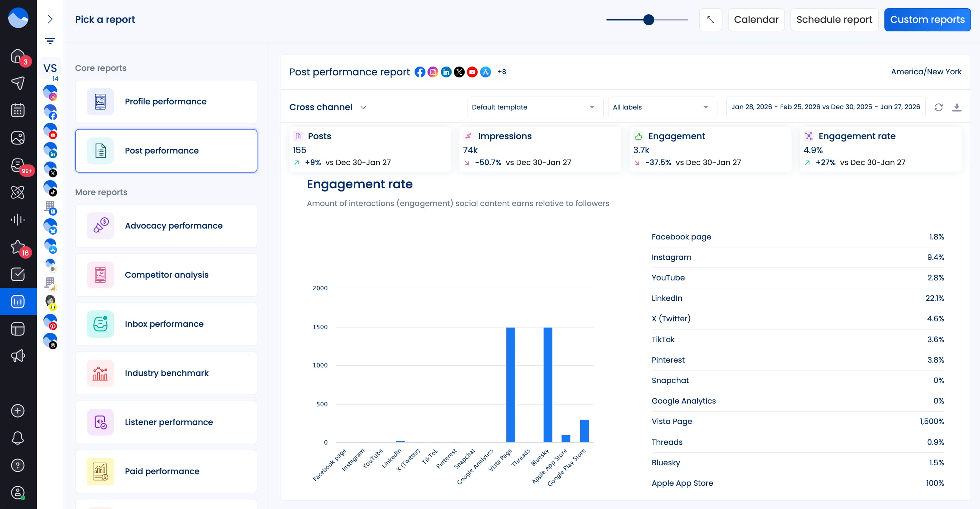The height and width of the screenshot is (509, 980).
Task: Open the notifications bell icon
Action: pyautogui.click(x=18, y=438)
